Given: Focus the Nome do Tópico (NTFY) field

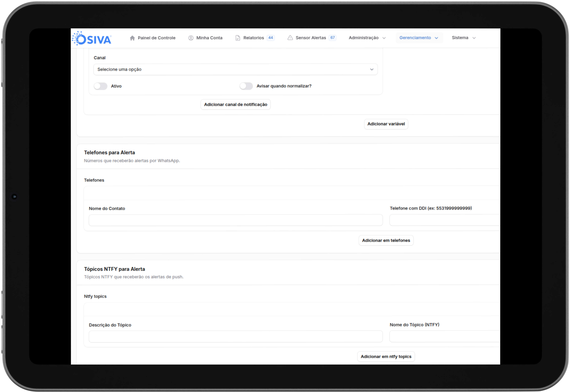Looking at the screenshot, I should pyautogui.click(x=445, y=336).
